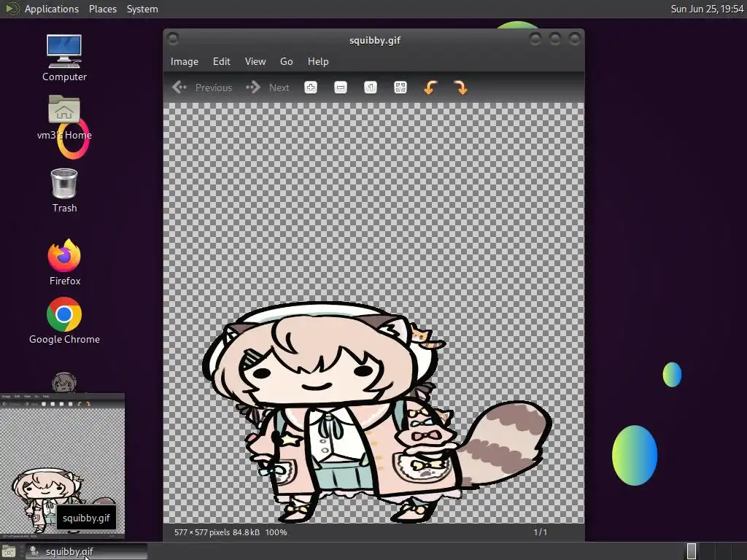Select the Computer desktop icon
This screenshot has width=747, height=560.
pyautogui.click(x=64, y=58)
